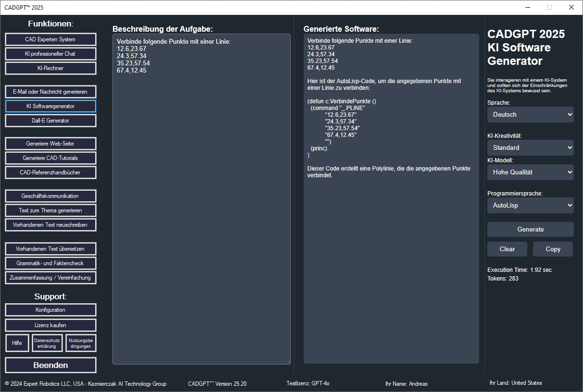Screen dimensions: 583x392
Task: Minimize the CADGPT window
Action: point(527,7)
